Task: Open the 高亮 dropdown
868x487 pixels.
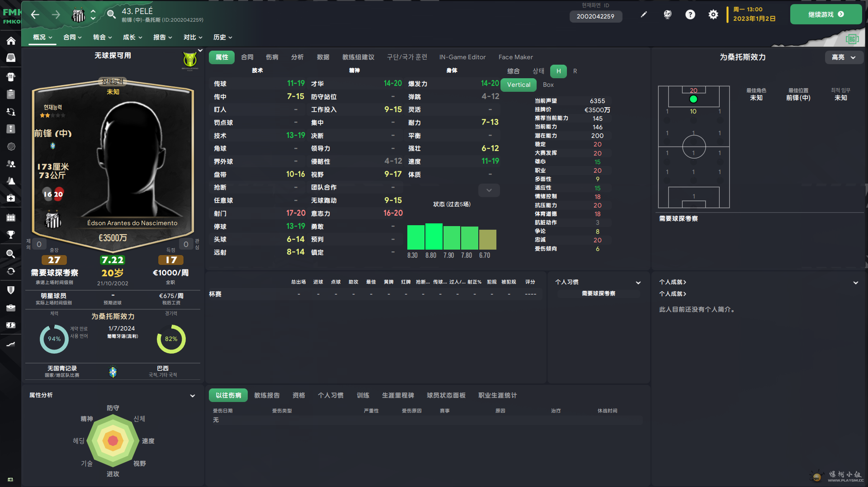Action: (x=844, y=57)
